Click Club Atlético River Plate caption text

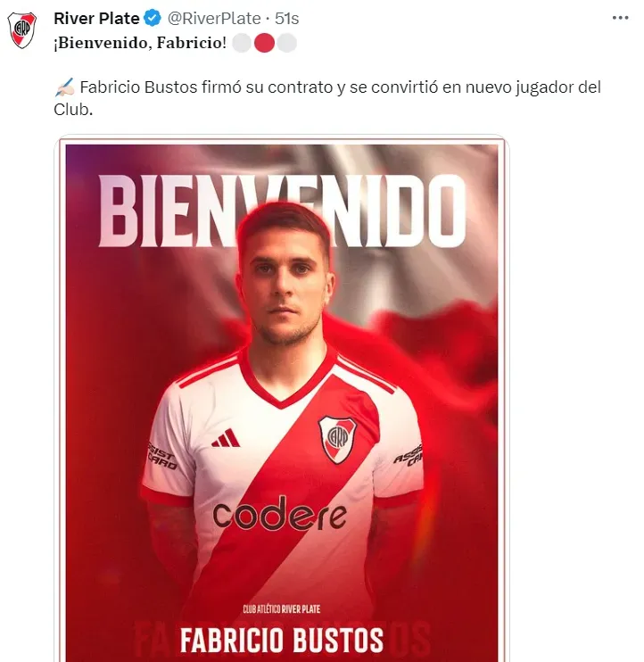pyautogui.click(x=282, y=608)
